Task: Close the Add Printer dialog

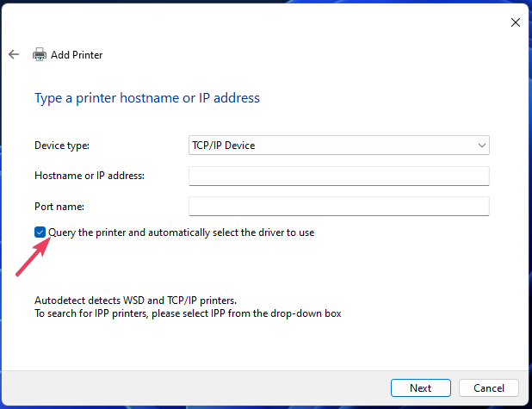Action: click(516, 22)
